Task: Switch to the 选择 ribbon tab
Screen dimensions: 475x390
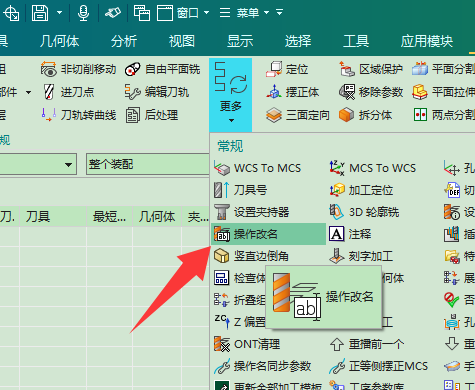Action: tap(298, 41)
